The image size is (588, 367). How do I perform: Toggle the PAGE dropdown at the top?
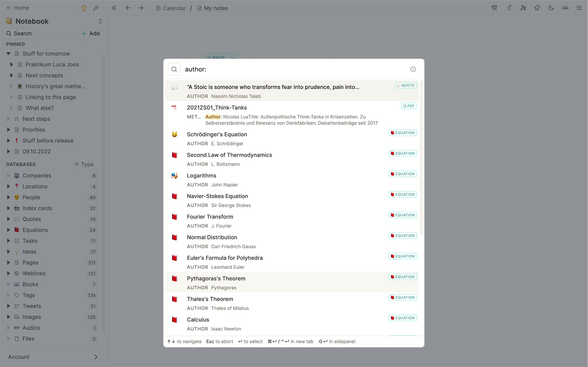[234, 58]
